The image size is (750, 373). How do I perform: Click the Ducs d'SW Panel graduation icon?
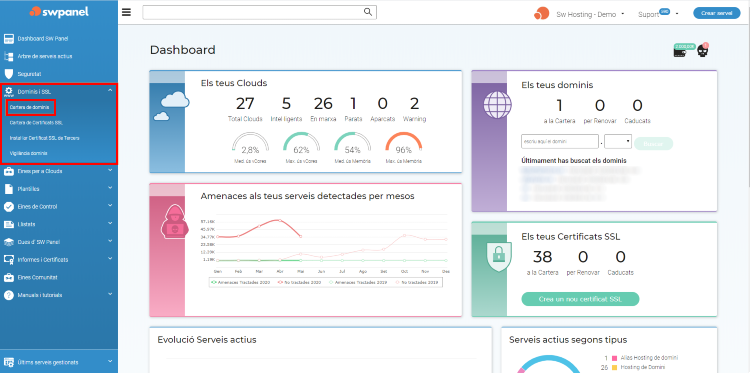point(8,242)
